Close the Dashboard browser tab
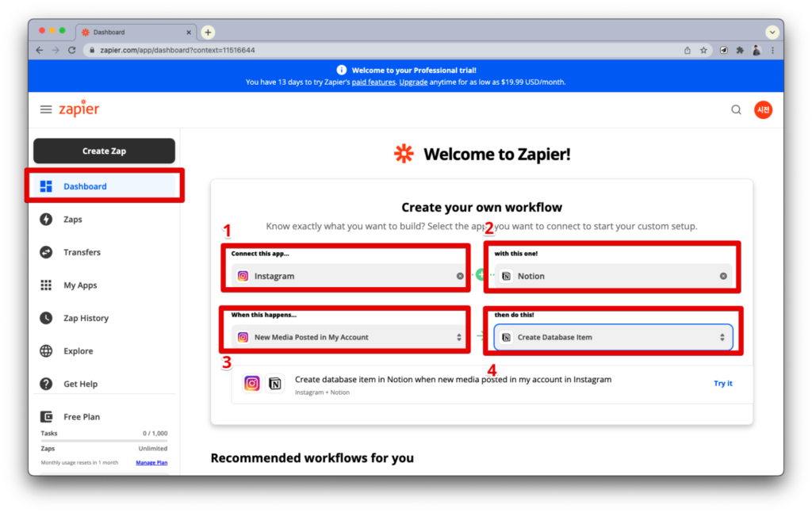 189,32
